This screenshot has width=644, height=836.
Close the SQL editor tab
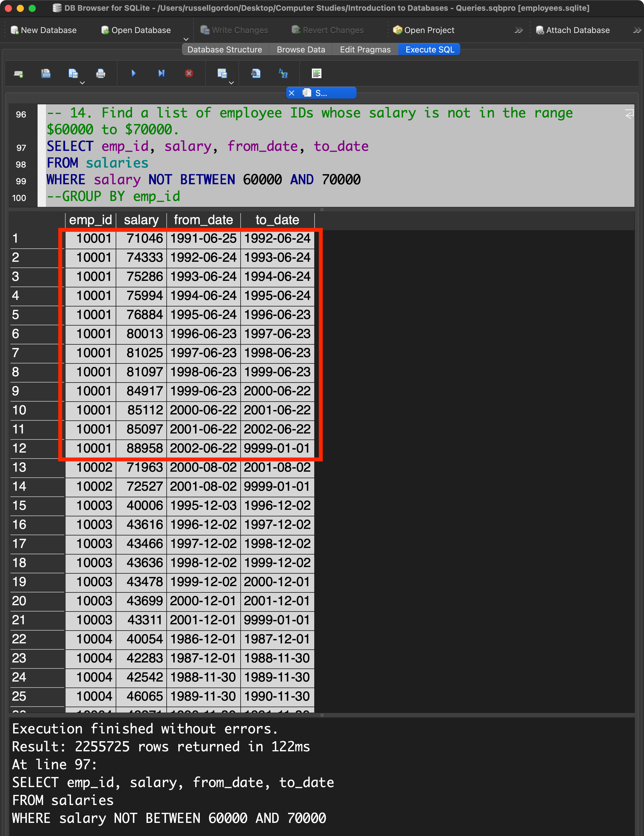291,93
